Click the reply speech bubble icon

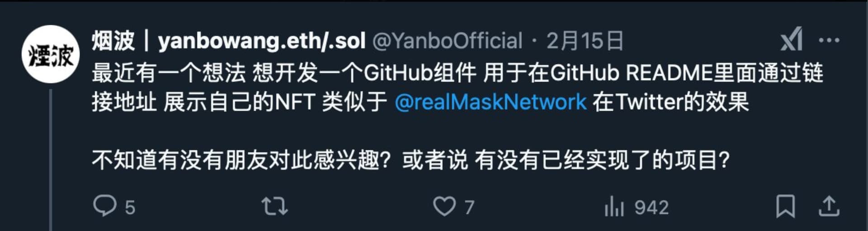coord(105,206)
